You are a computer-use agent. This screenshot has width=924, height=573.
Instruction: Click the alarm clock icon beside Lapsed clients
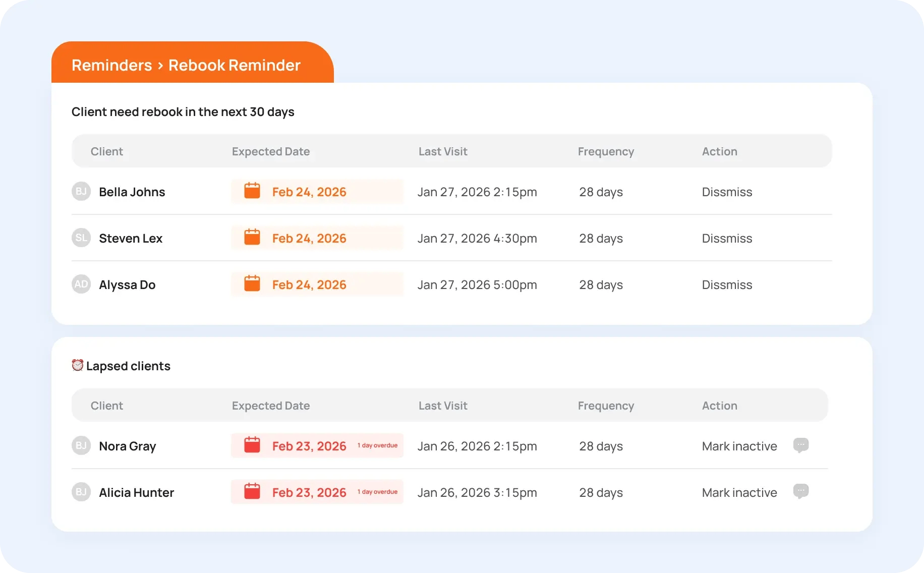77,365
